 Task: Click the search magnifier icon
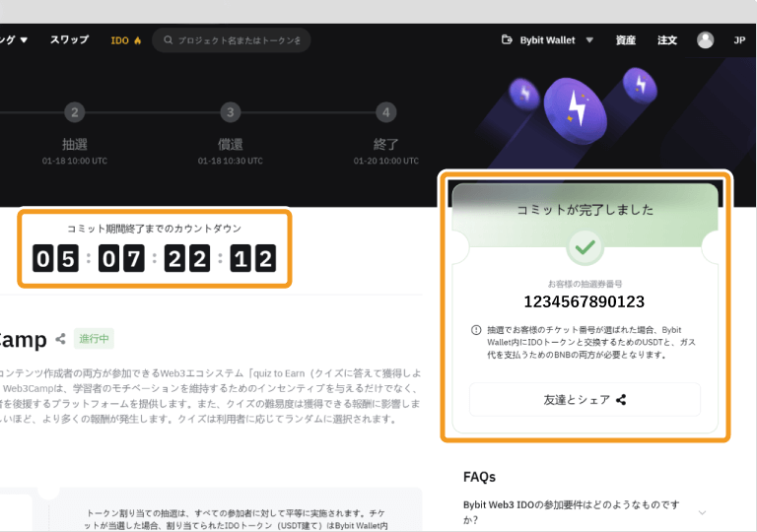click(168, 40)
